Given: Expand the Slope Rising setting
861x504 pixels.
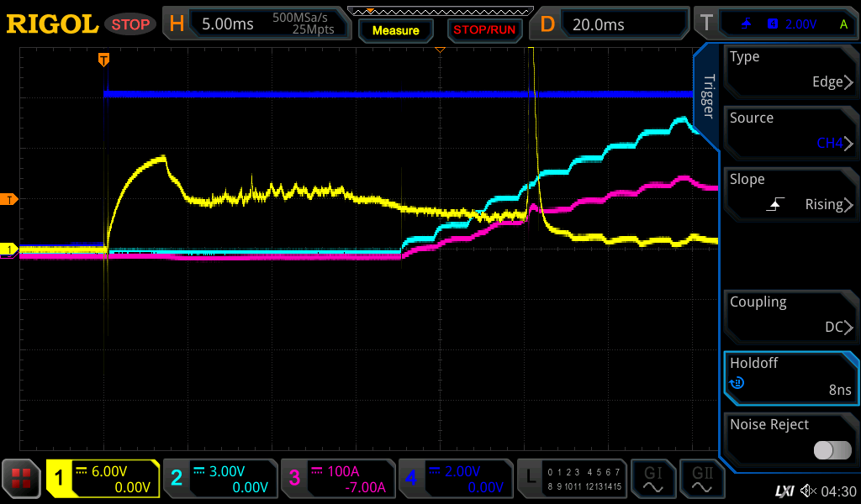Looking at the screenshot, I should pyautogui.click(x=790, y=193).
